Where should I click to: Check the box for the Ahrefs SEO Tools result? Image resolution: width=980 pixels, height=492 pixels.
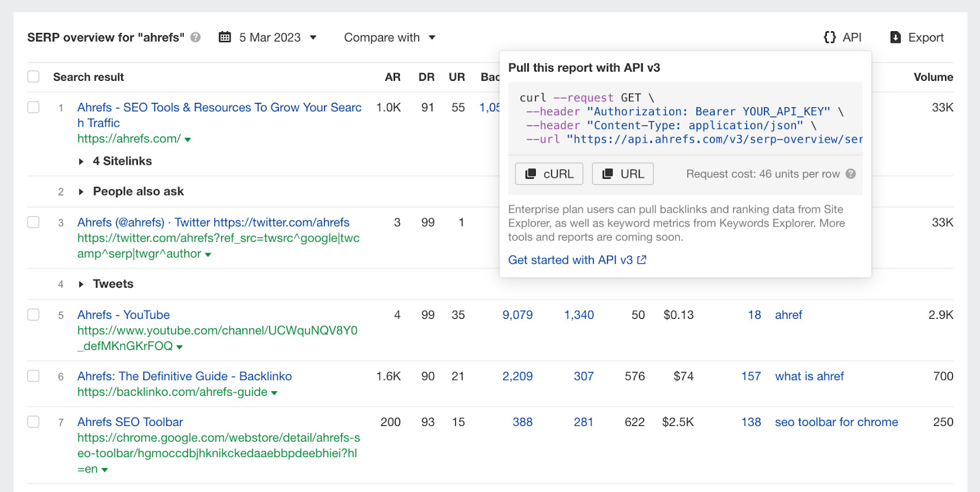tap(33, 107)
